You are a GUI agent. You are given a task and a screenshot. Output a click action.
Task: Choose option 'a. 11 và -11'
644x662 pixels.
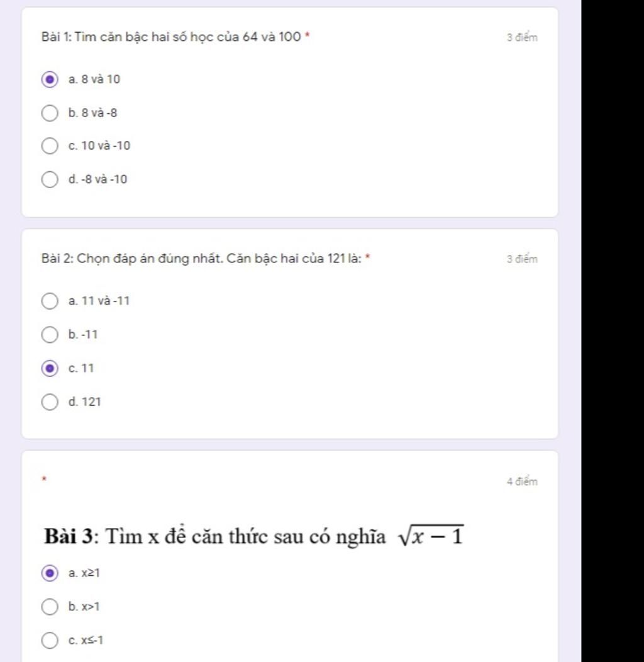click(x=50, y=301)
